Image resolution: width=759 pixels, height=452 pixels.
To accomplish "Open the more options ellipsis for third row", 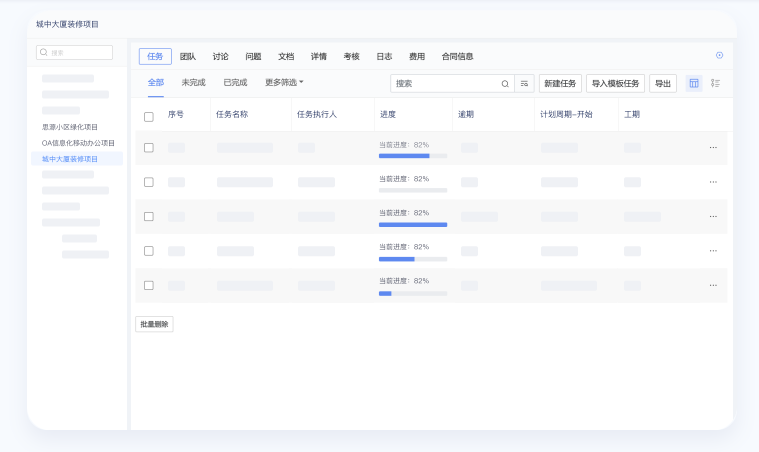I will tap(713, 216).
